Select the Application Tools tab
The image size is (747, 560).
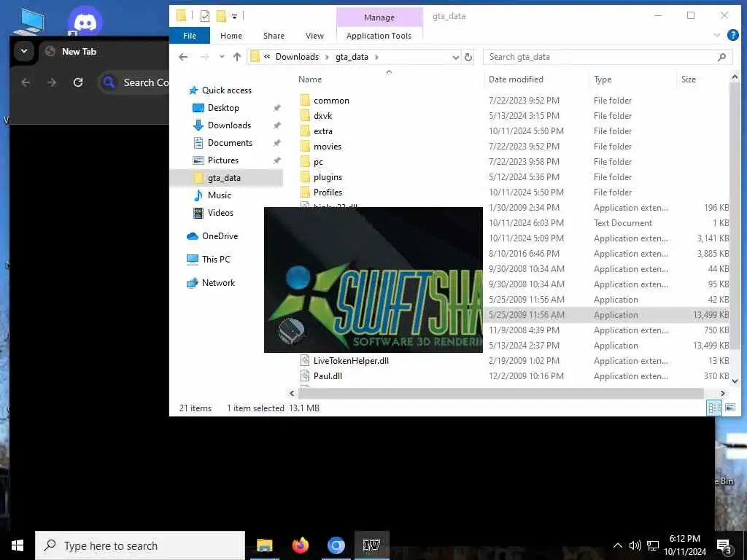click(379, 36)
